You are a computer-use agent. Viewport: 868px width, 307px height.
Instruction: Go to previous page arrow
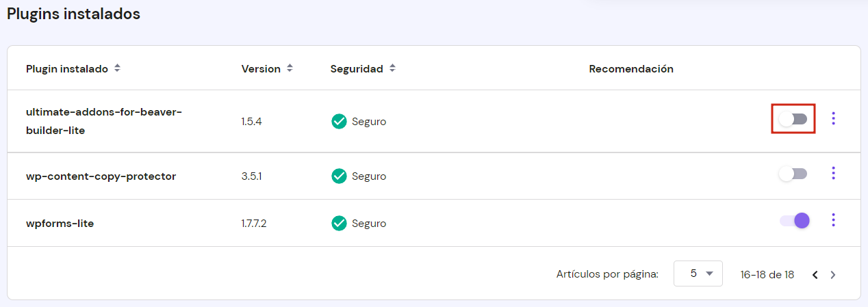coord(815,275)
